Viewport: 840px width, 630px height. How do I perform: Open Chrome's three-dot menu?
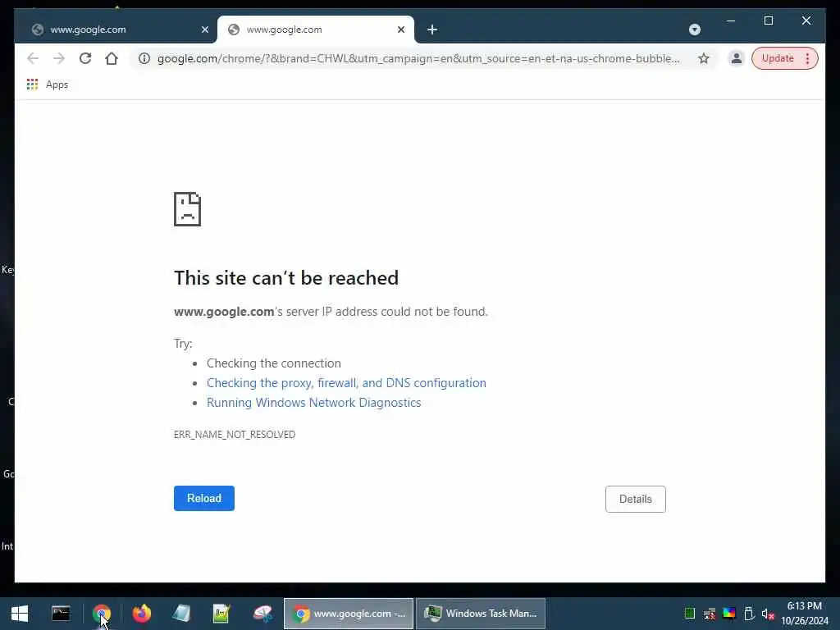[807, 58]
